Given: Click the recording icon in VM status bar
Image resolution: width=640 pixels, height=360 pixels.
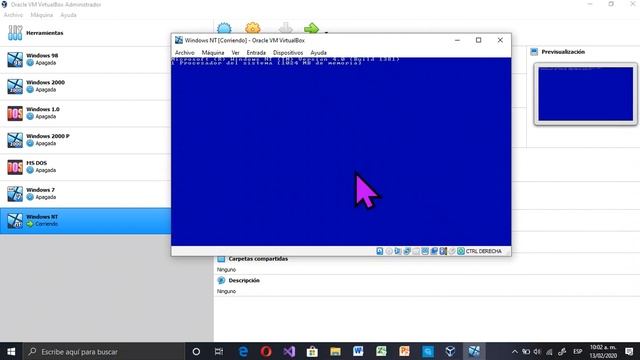Looking at the screenshot, I should pyautogui.click(x=443, y=251).
